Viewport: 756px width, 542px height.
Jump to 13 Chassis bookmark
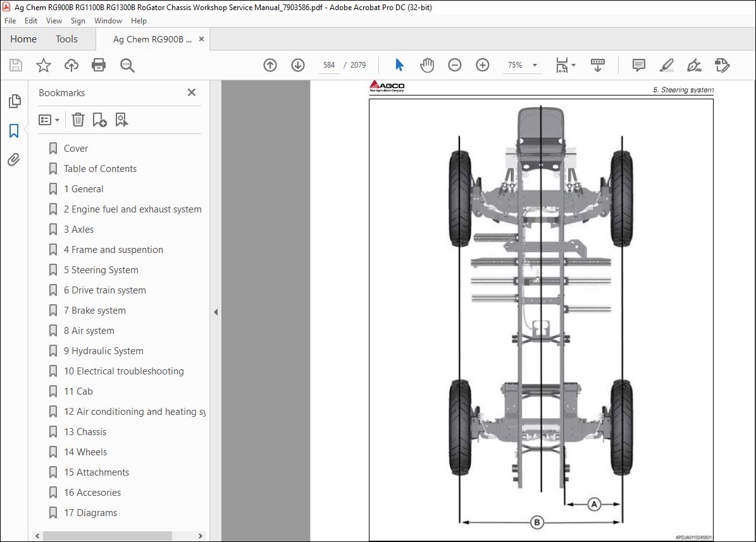pos(85,432)
